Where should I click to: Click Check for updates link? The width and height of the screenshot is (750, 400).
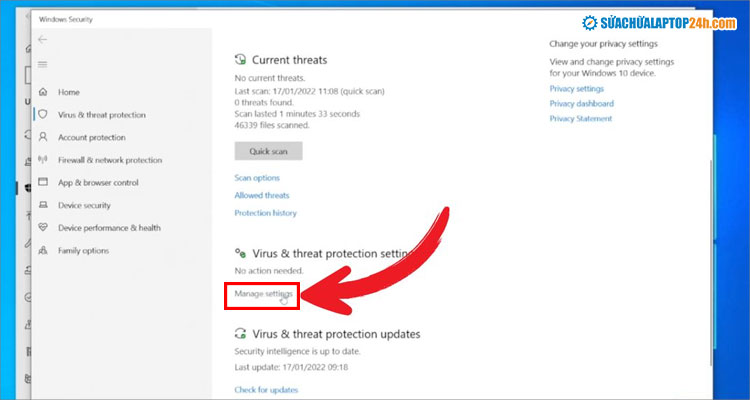pos(266,389)
